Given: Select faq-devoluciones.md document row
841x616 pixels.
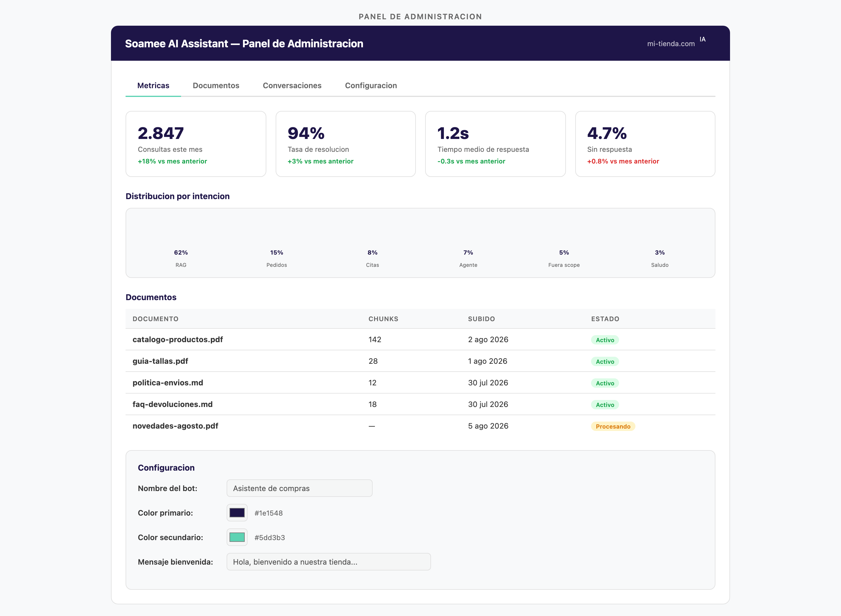Looking at the screenshot, I should click(x=420, y=404).
